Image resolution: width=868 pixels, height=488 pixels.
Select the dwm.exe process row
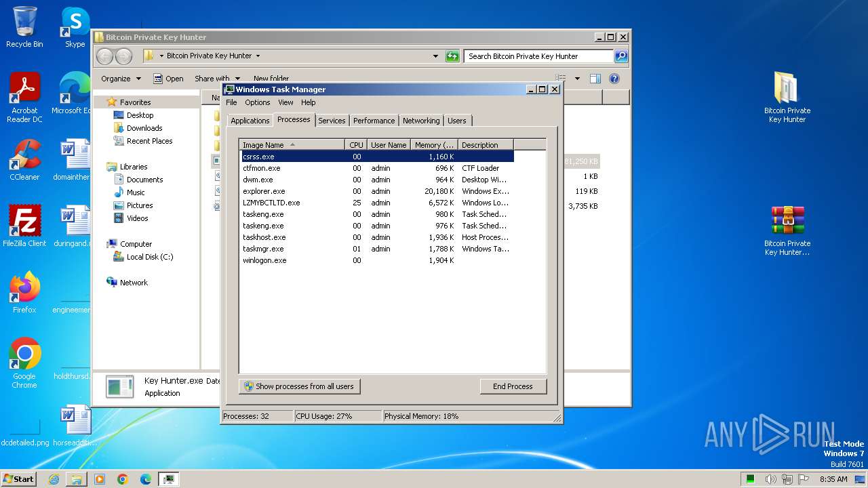coord(377,180)
